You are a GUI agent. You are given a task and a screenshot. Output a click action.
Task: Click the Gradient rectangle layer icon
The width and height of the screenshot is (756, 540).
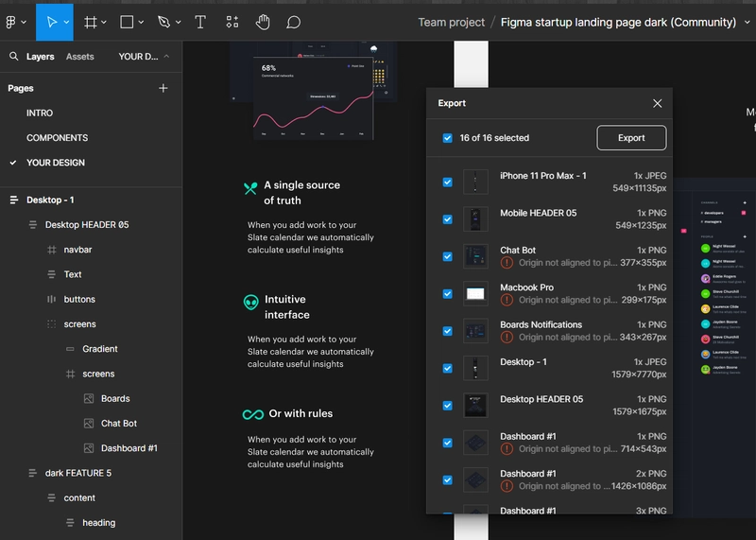tap(70, 349)
